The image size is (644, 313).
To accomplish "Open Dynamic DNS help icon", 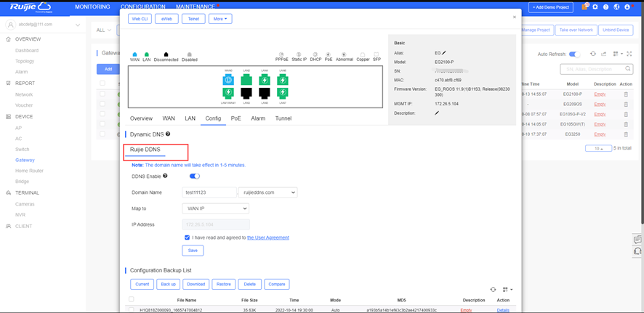I will (x=168, y=134).
